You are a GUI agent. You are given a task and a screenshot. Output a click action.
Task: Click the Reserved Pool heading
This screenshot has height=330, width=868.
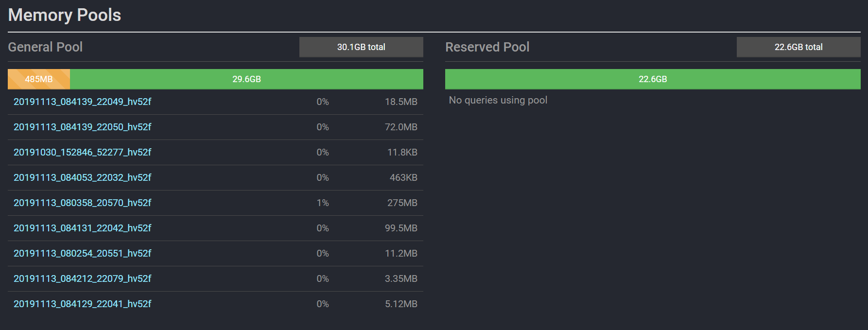point(487,47)
